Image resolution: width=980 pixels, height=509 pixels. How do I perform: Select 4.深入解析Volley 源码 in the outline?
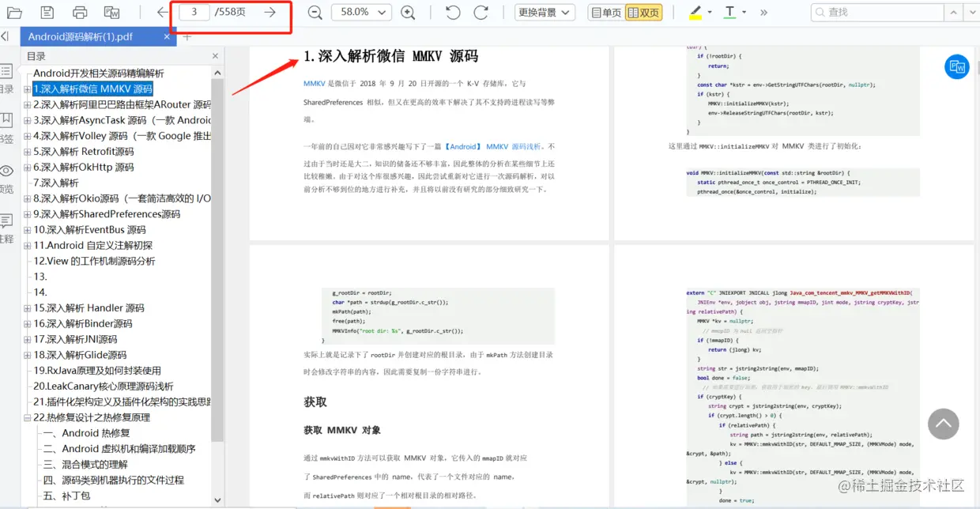(122, 136)
